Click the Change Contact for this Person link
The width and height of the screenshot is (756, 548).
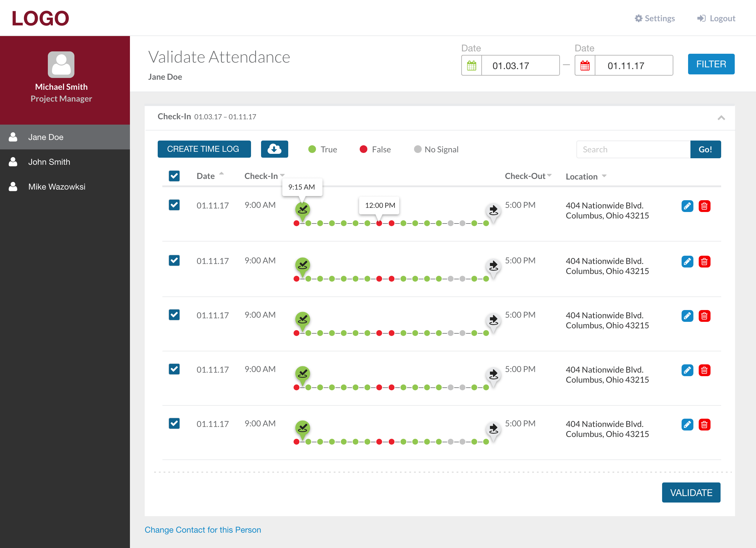pyautogui.click(x=203, y=530)
